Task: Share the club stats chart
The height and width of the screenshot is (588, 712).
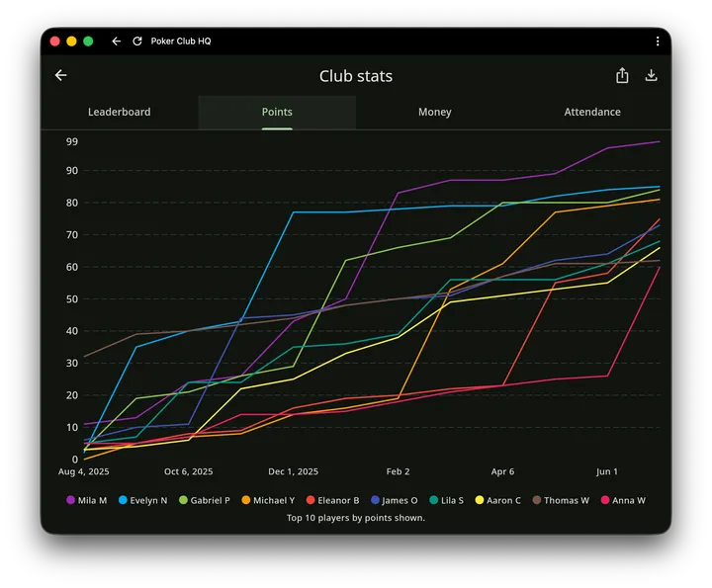Action: point(622,75)
